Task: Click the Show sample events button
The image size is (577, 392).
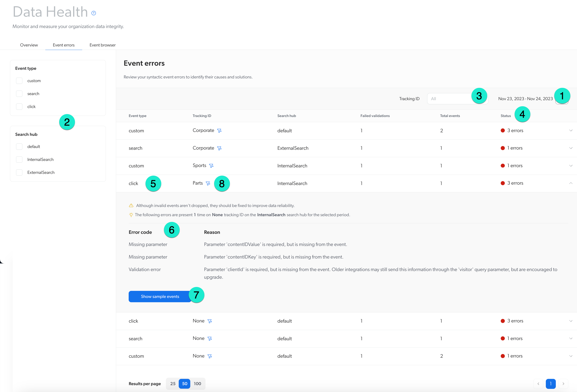Action: coord(160,296)
